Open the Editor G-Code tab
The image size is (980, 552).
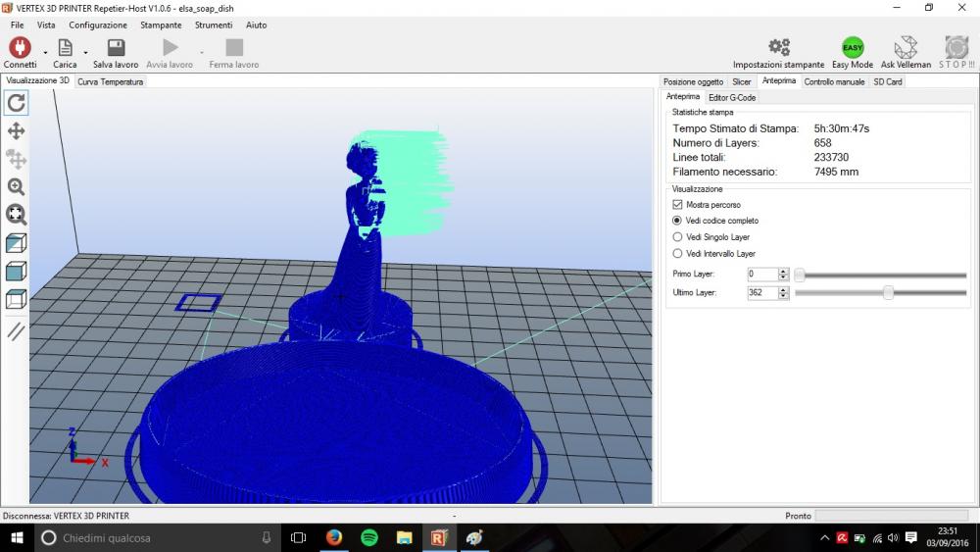(x=732, y=98)
